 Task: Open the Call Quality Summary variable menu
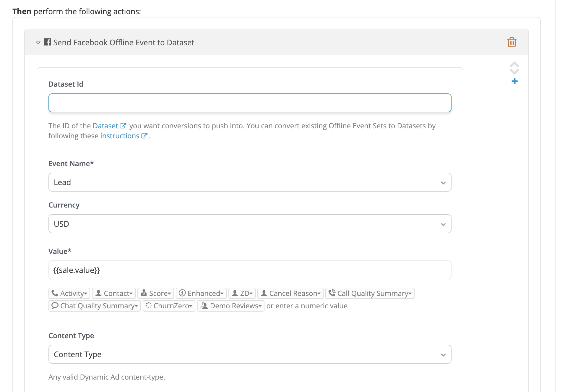coord(370,293)
